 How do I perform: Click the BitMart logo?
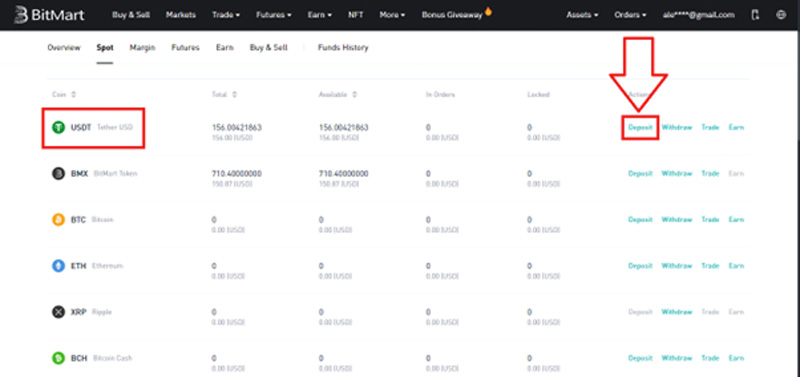(49, 15)
